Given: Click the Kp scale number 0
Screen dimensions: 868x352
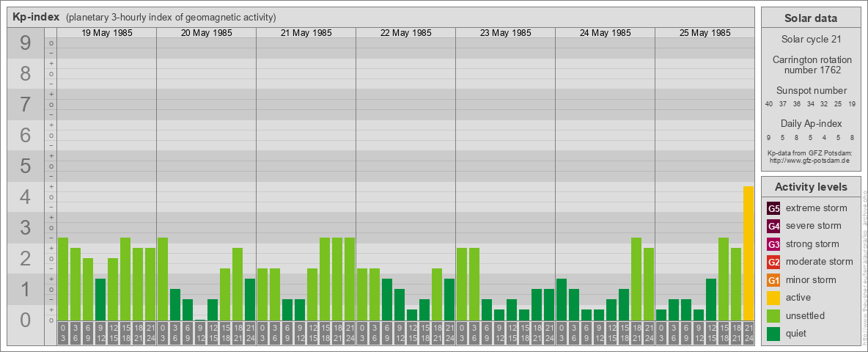Looking at the screenshot, I should click(x=26, y=320).
